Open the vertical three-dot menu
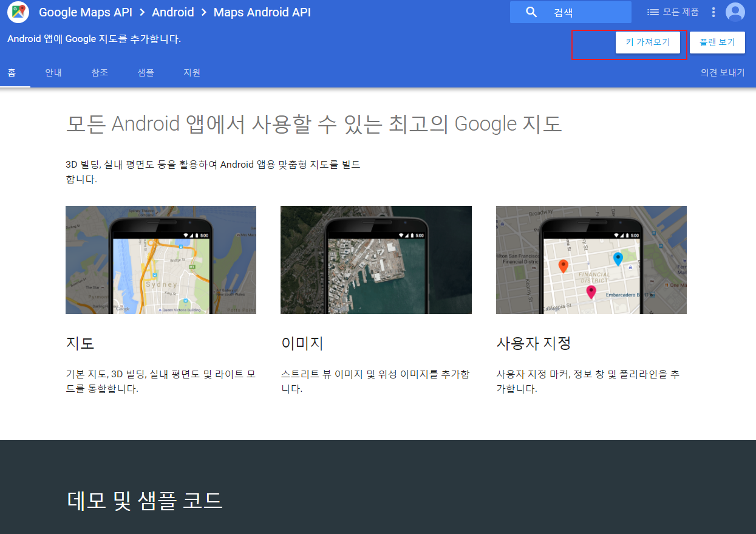This screenshot has height=534, width=756. (x=713, y=12)
